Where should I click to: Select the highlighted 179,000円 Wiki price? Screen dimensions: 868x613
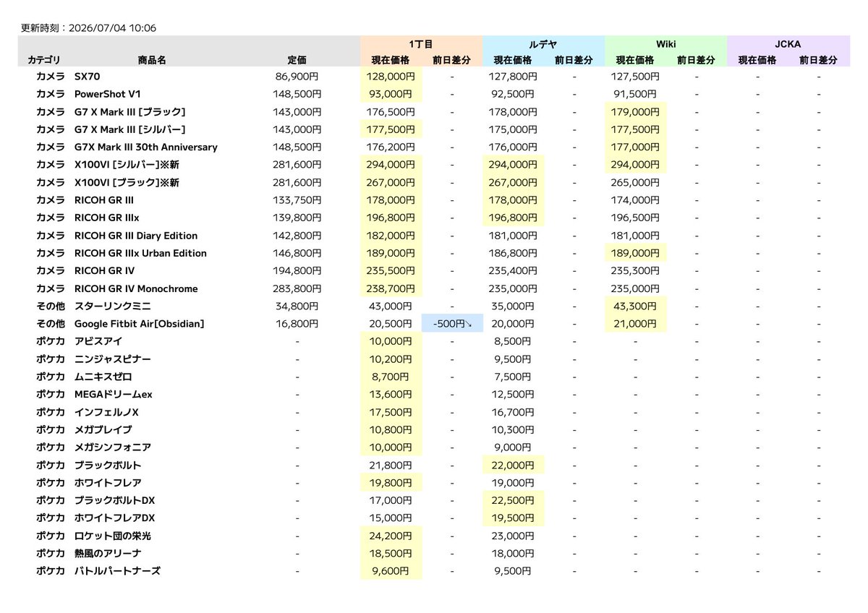tap(635, 112)
